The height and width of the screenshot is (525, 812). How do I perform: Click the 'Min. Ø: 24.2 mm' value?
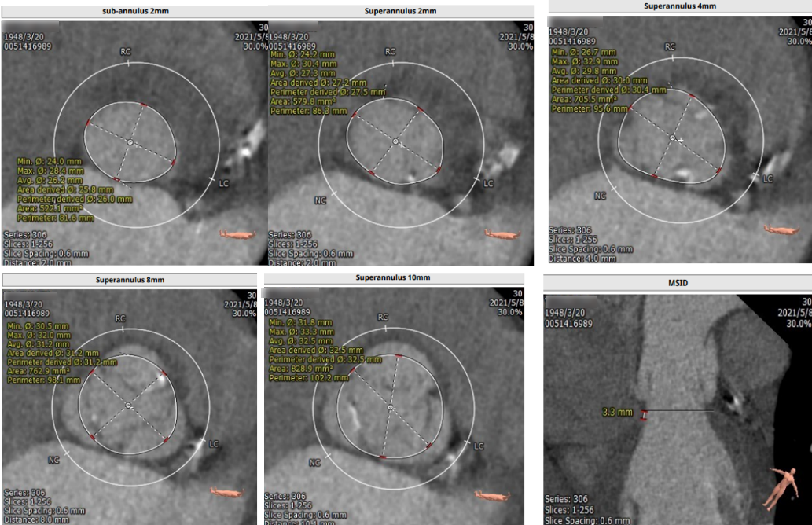303,54
